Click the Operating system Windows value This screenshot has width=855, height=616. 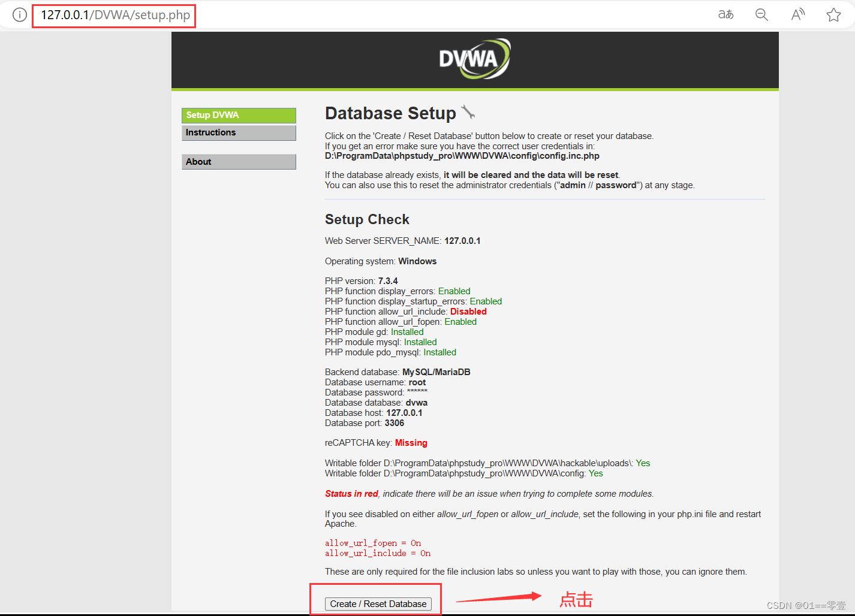coord(417,261)
